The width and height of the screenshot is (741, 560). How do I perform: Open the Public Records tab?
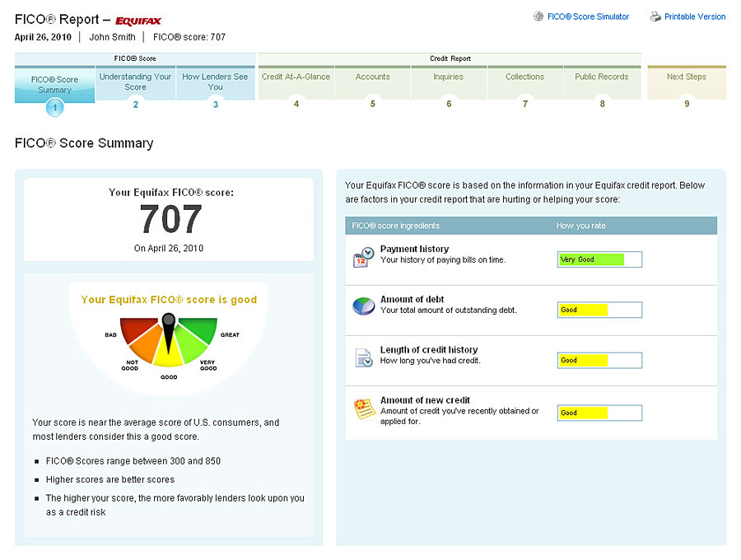point(602,83)
